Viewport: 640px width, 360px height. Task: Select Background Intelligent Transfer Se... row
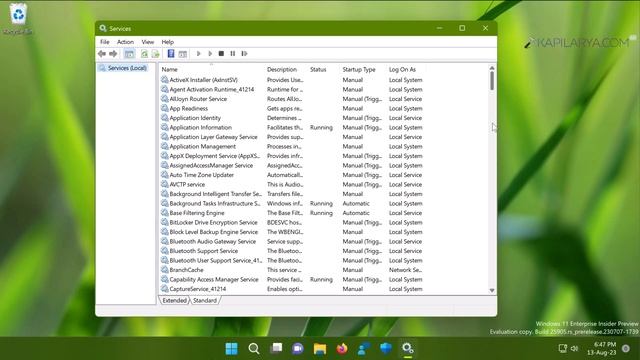291,194
